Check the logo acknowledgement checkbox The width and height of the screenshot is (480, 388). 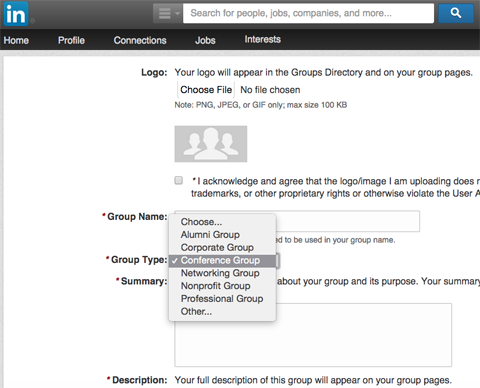[x=179, y=180]
